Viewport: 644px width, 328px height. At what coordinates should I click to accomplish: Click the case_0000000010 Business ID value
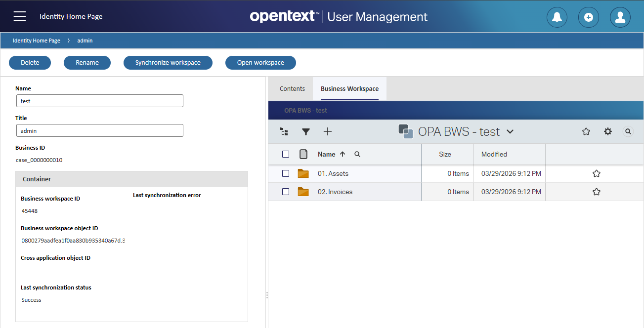click(39, 160)
